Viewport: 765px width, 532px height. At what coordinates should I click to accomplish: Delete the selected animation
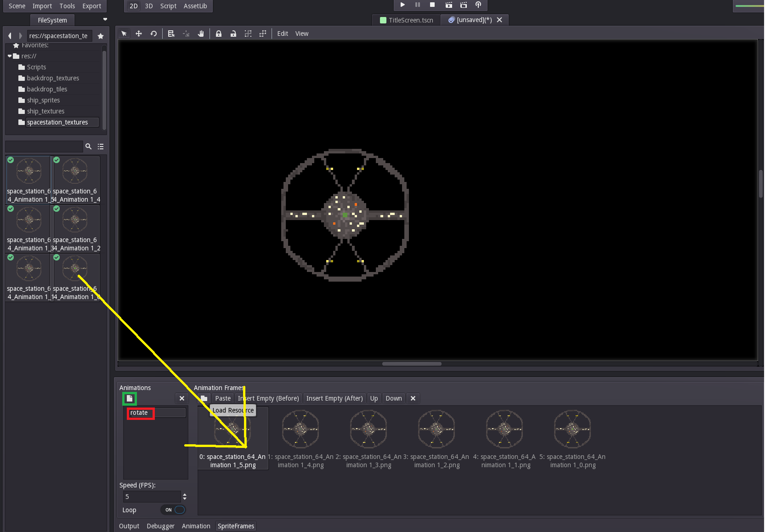[182, 398]
